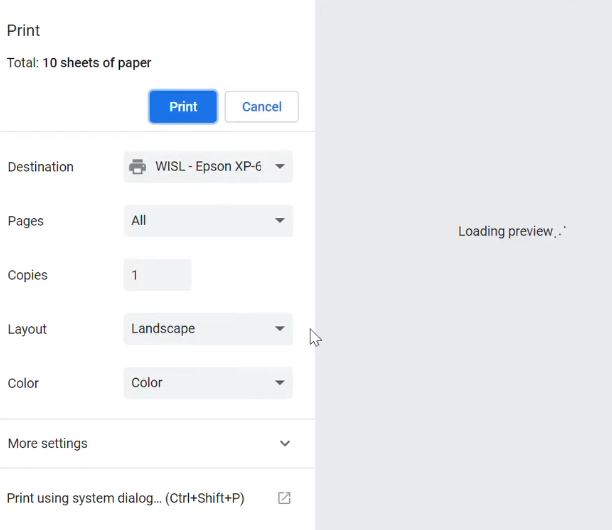
Task: Focus the Copies number field
Action: 157,275
